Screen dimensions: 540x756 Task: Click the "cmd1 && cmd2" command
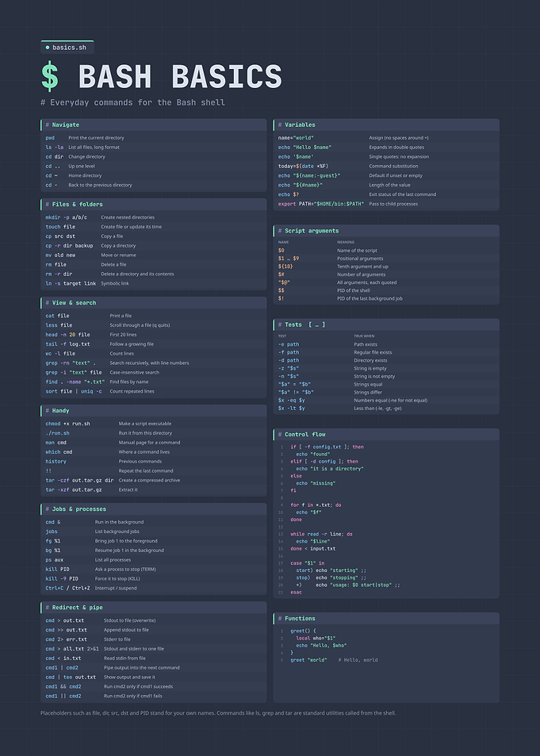click(x=63, y=686)
